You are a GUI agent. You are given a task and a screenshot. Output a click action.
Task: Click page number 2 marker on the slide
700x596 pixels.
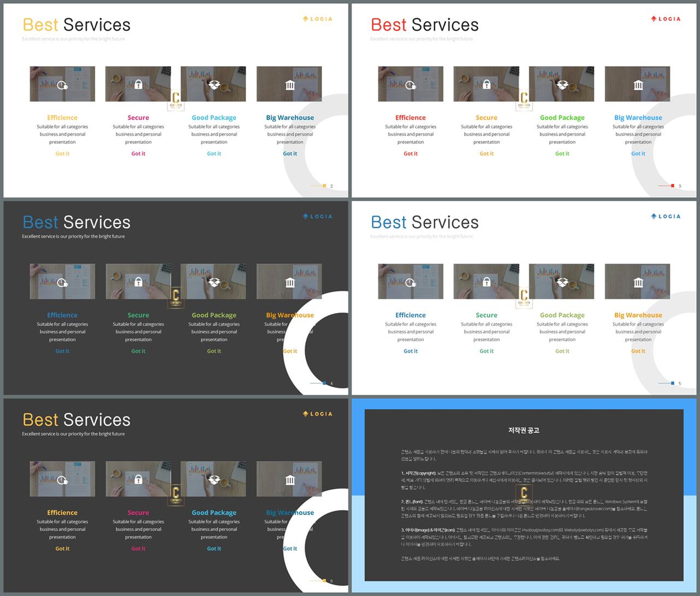(x=331, y=186)
